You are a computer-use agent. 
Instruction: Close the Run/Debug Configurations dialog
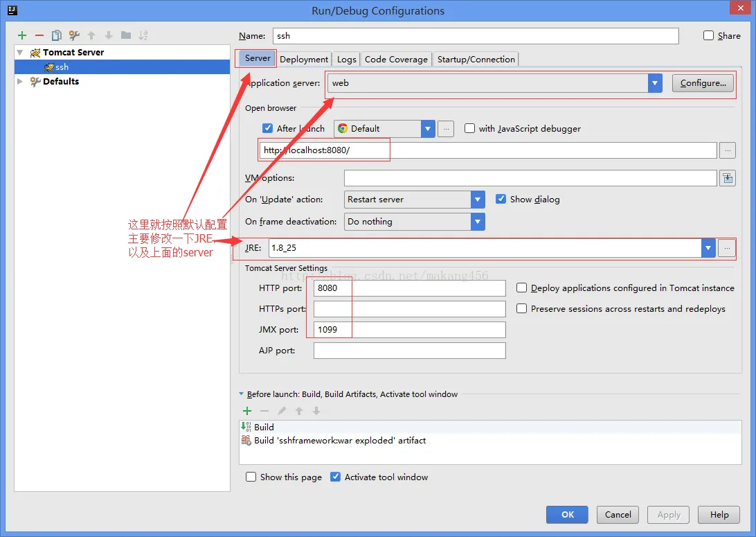[x=740, y=8]
